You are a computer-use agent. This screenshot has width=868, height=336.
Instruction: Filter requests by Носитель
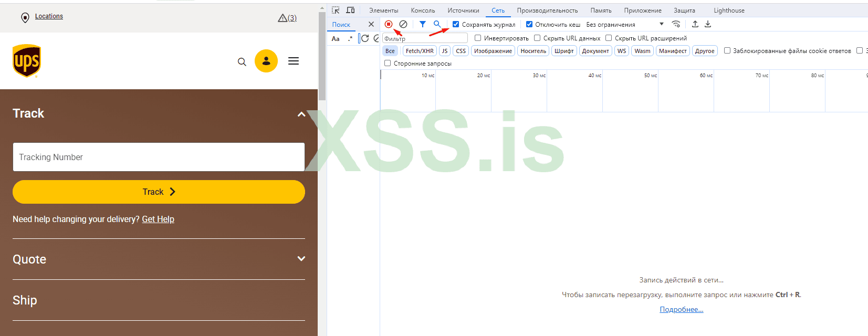tap(534, 51)
